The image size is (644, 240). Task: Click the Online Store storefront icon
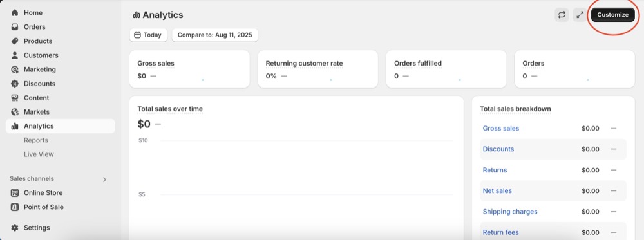(x=15, y=193)
